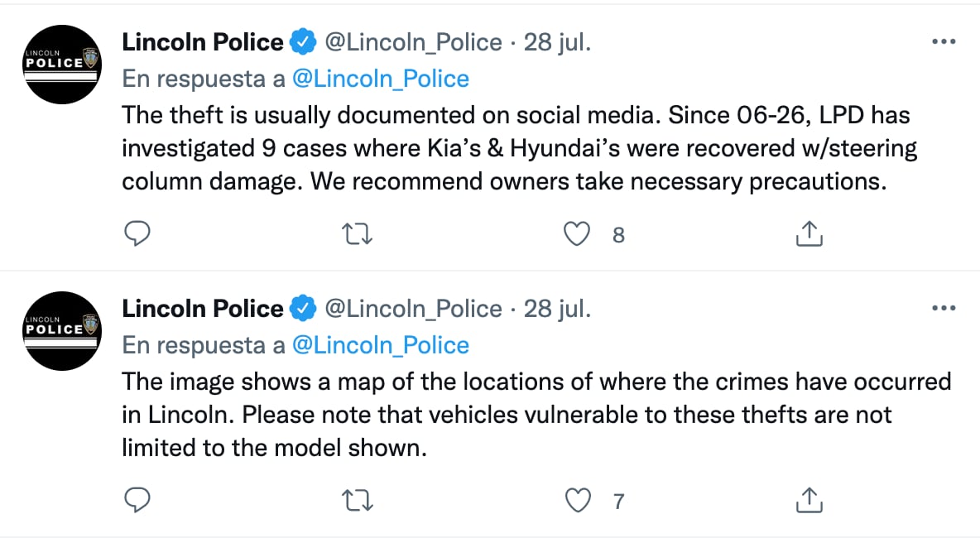Reply to the crime map tweet
The width and height of the screenshot is (980, 538).
(137, 501)
